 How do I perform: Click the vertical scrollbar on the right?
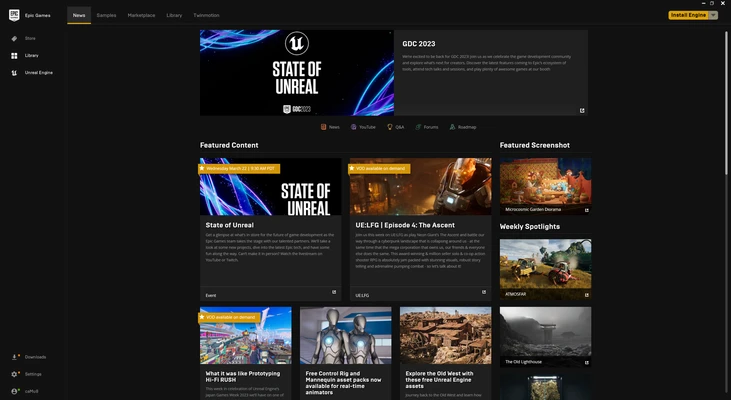[x=726, y=103]
